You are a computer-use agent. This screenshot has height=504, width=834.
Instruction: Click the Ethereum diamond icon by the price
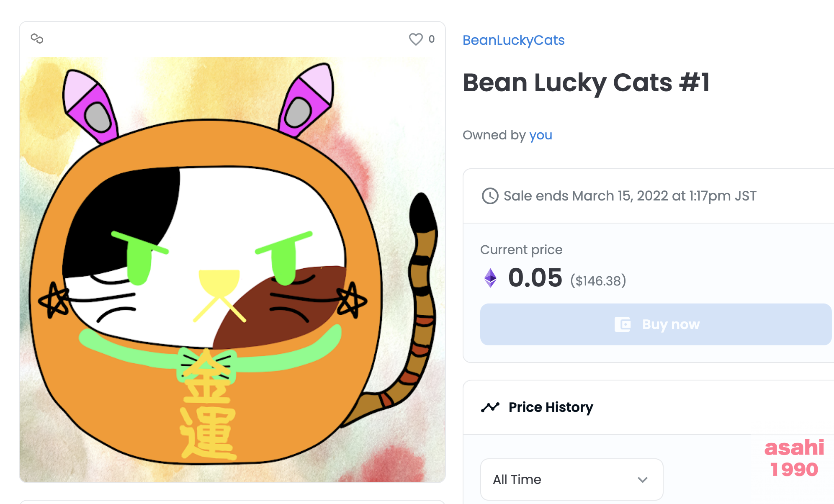point(490,278)
